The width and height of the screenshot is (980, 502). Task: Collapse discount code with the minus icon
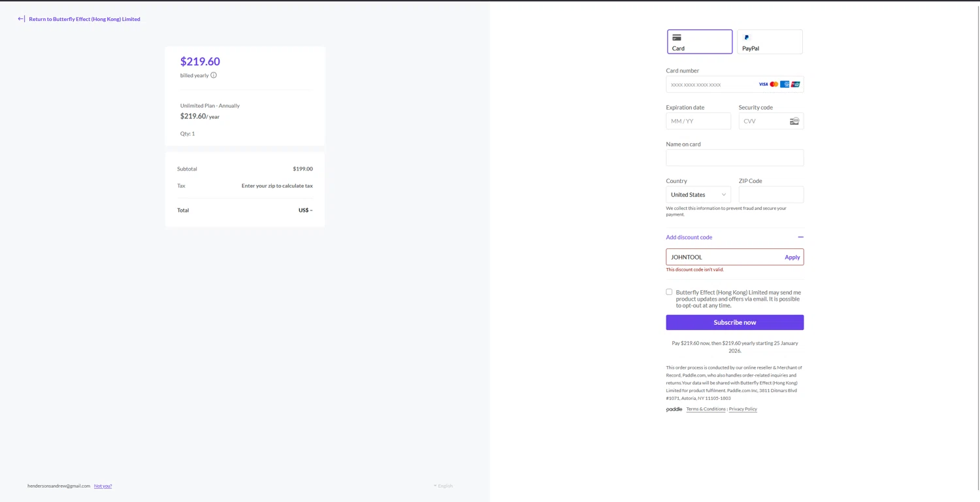pyautogui.click(x=800, y=237)
